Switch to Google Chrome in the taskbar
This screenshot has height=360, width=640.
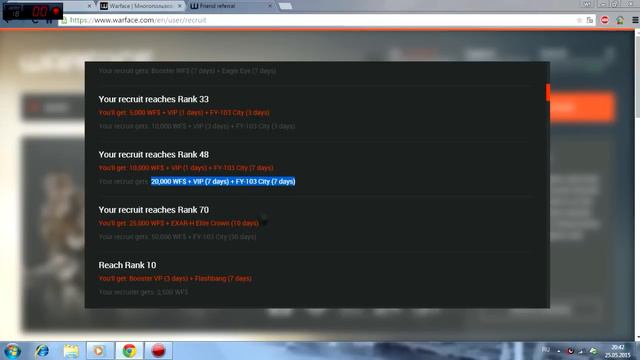click(129, 351)
